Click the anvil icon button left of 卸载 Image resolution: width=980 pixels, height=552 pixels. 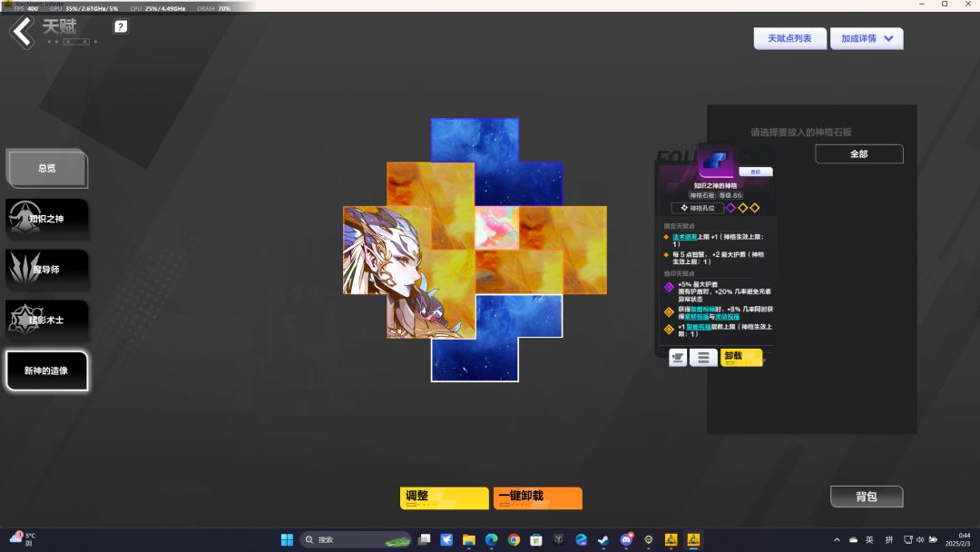678,358
